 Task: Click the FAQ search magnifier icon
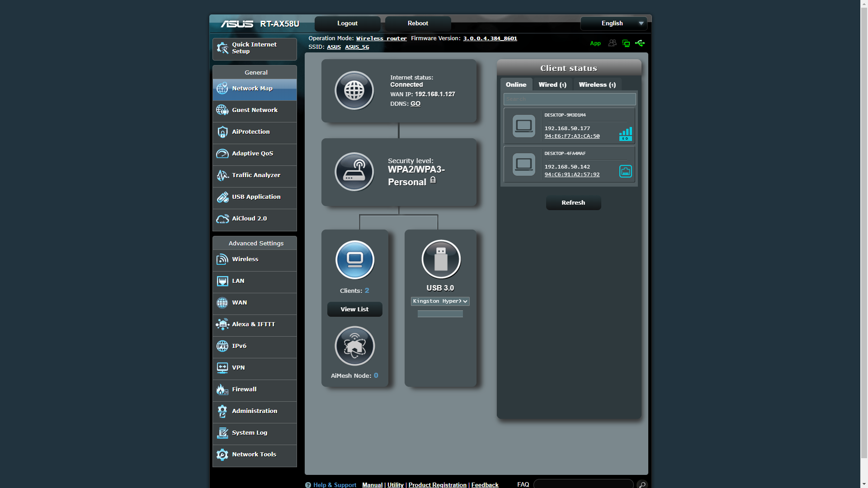coord(642,484)
